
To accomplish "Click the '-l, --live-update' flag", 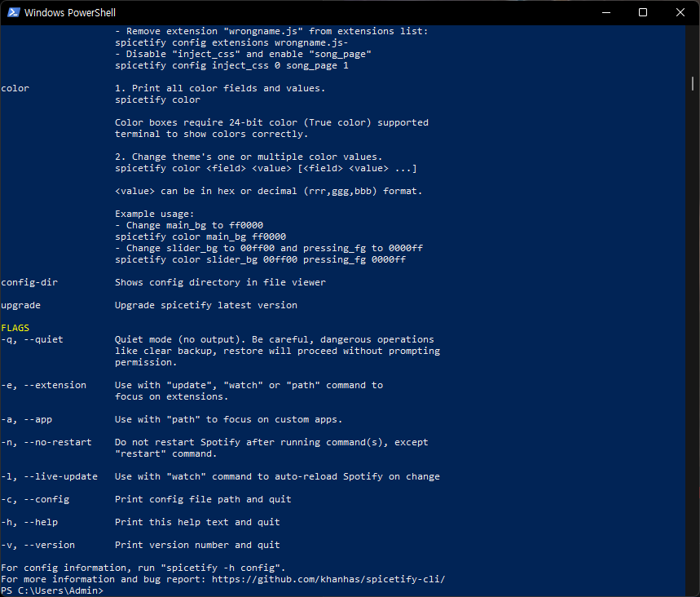I will [49, 477].
